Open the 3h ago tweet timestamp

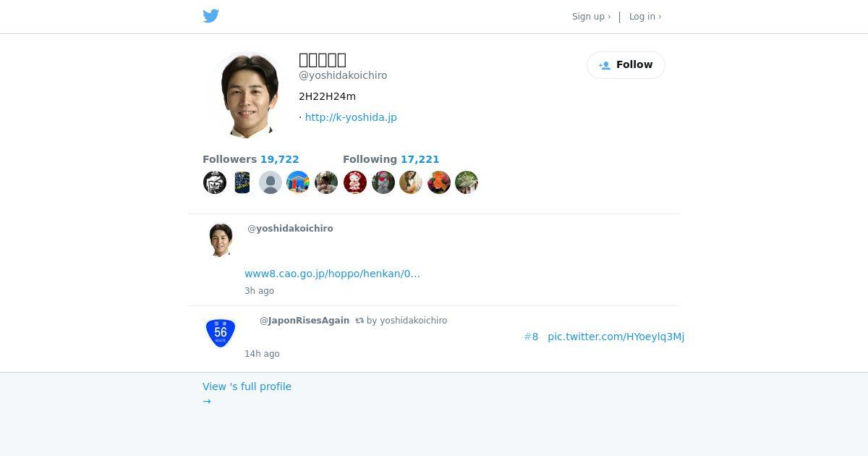[x=259, y=291]
